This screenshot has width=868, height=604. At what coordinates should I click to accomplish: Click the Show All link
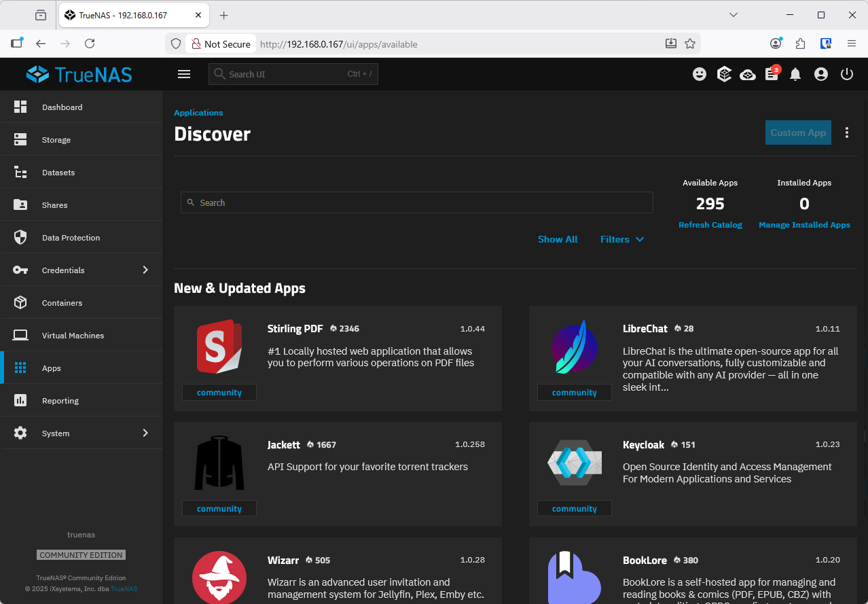(558, 239)
